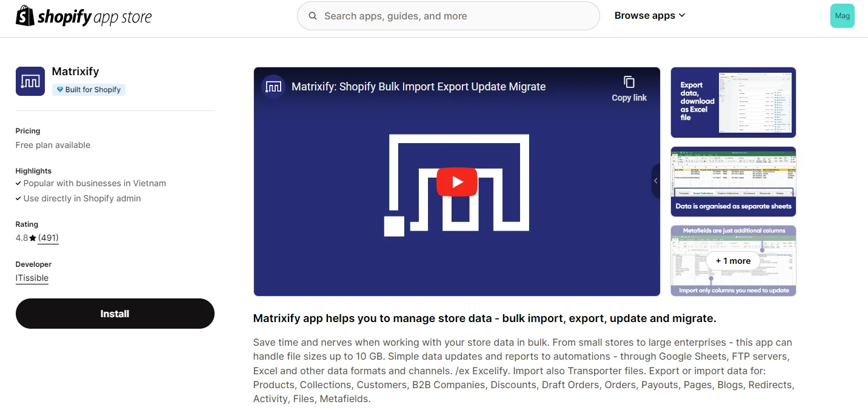The image size is (868, 410).
Task: Click the collapse arrow beside the video
Action: pos(656,181)
